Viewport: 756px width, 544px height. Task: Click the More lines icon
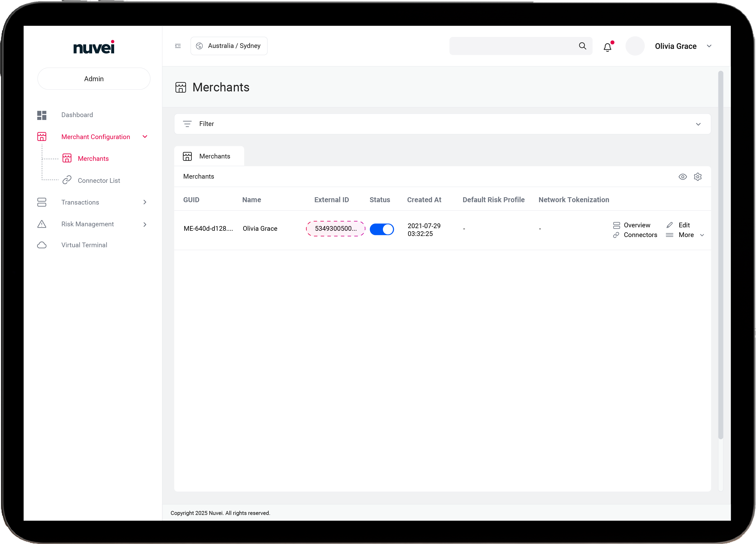point(670,235)
